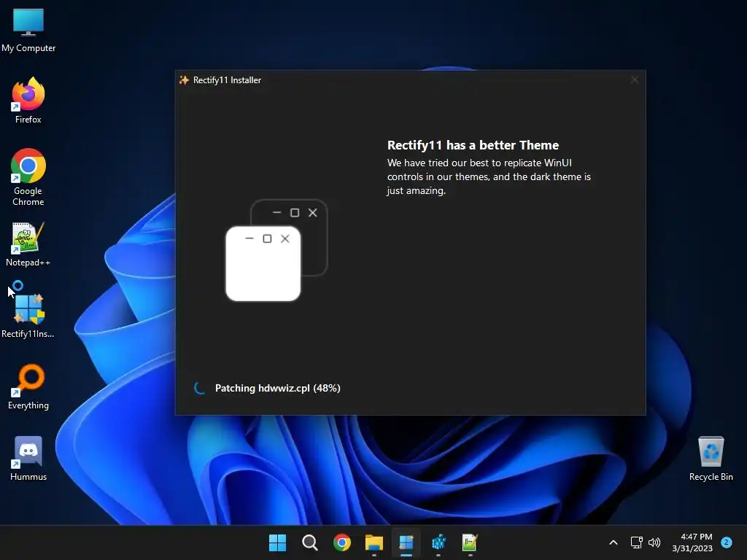Select the Rectify11Ins... desktop icon

[x=28, y=316]
